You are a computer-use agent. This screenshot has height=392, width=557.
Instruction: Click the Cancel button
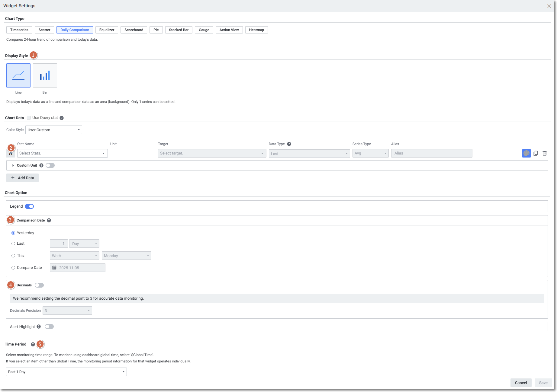point(521,383)
